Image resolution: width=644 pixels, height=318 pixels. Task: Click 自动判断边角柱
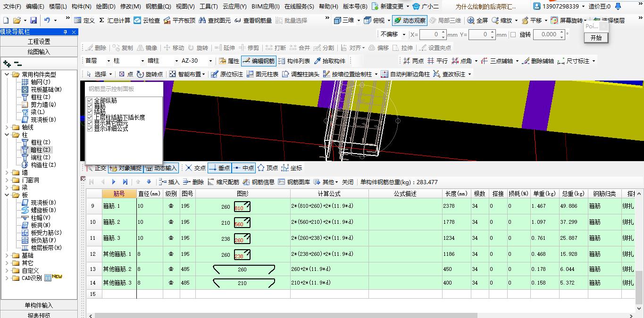pyautogui.click(x=405, y=74)
